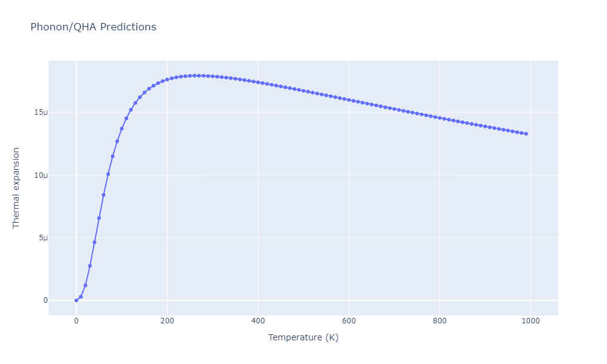Click the data point on the 400 K gridline
Image resolution: width=607 pixels, height=364 pixels.
coord(258,83)
